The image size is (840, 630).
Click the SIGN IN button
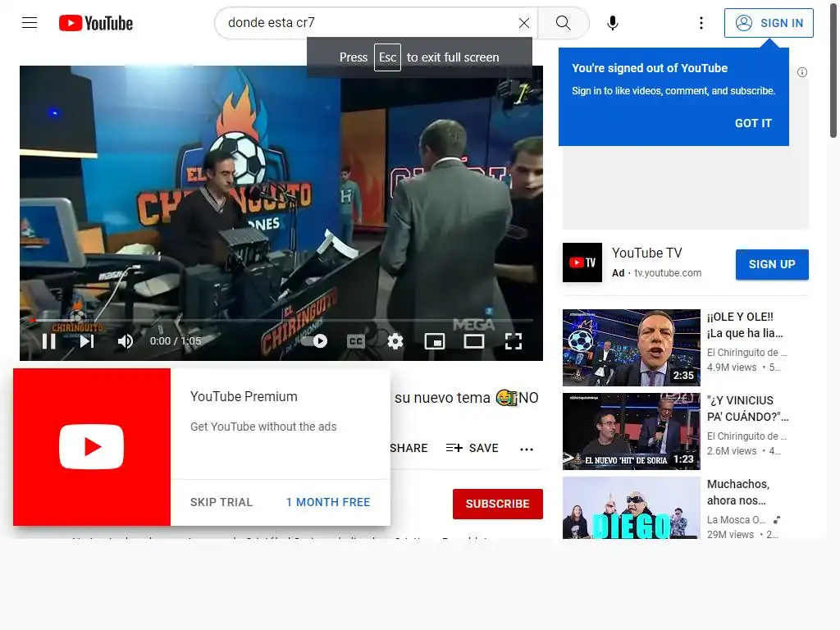point(769,23)
